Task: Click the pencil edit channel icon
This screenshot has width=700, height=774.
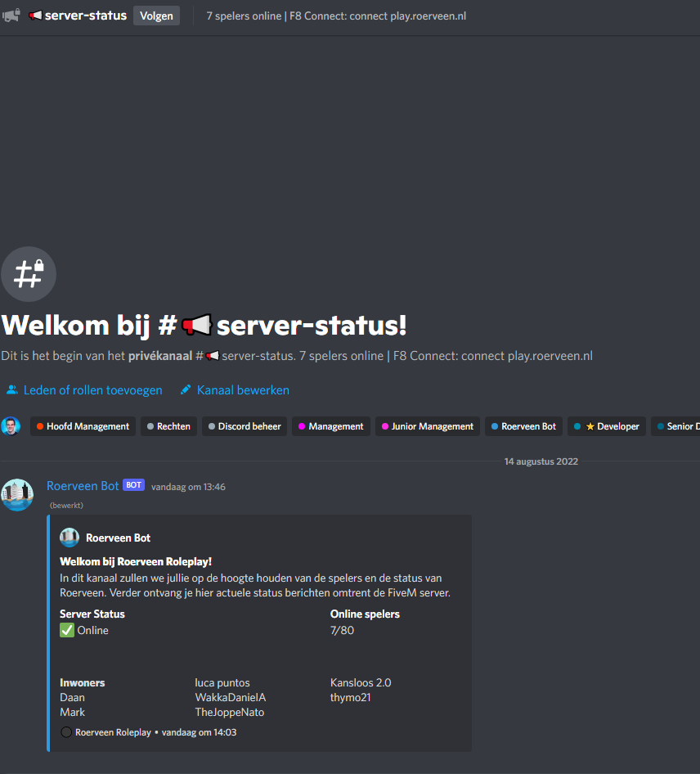Action: point(186,390)
